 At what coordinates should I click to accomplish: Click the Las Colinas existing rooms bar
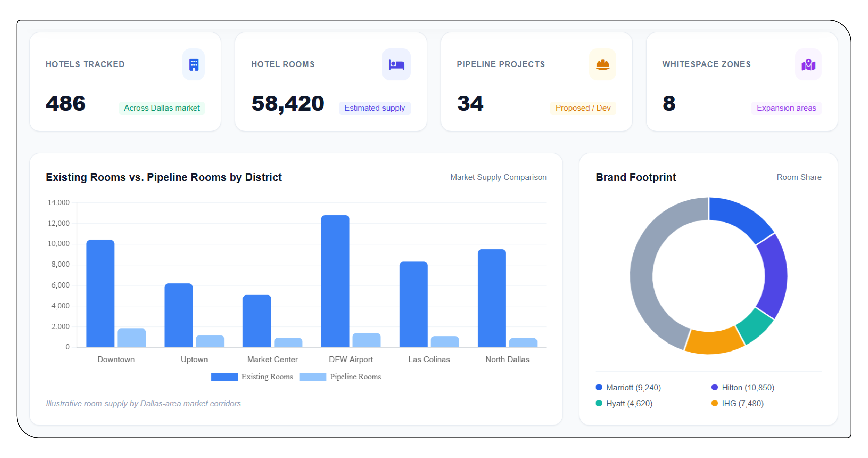(413, 304)
